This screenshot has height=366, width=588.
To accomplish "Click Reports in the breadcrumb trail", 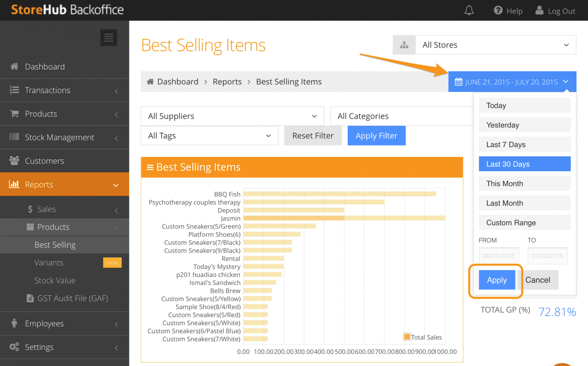I will (227, 81).
